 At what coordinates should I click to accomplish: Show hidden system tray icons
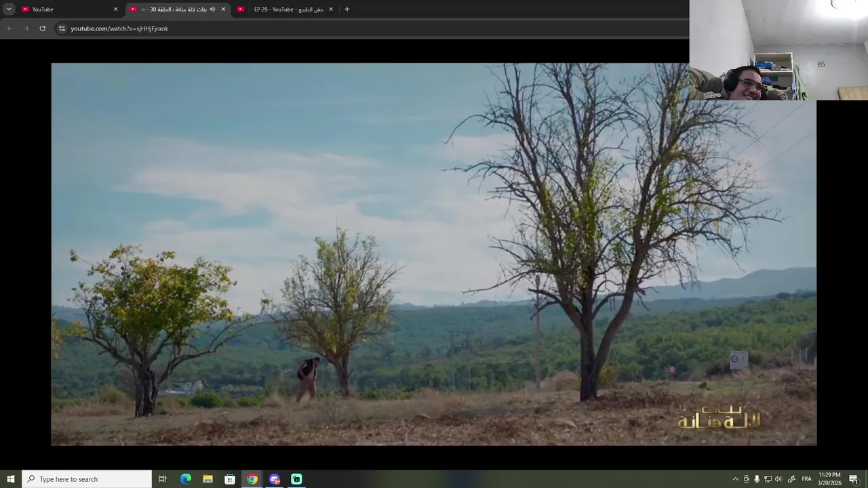click(x=735, y=479)
